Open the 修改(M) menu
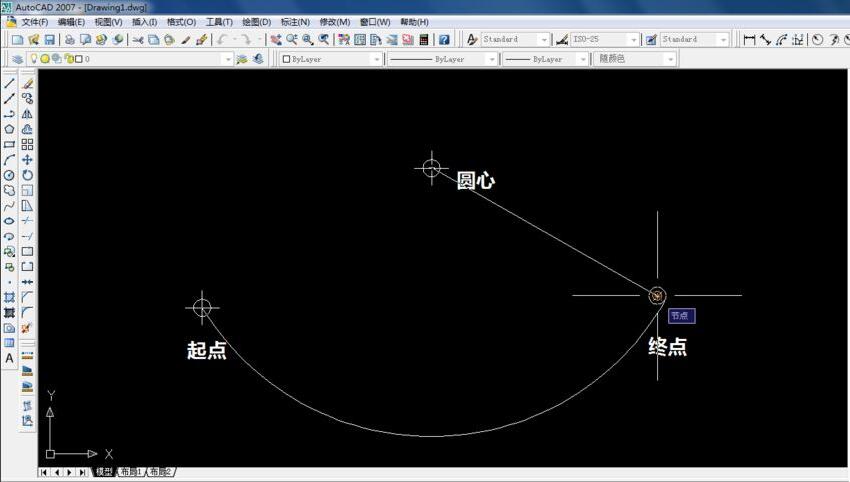850x482 pixels. (x=334, y=22)
